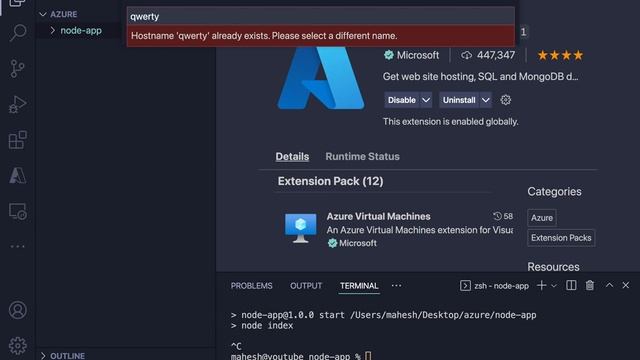Open the Explorer files icon

pos(18,3)
